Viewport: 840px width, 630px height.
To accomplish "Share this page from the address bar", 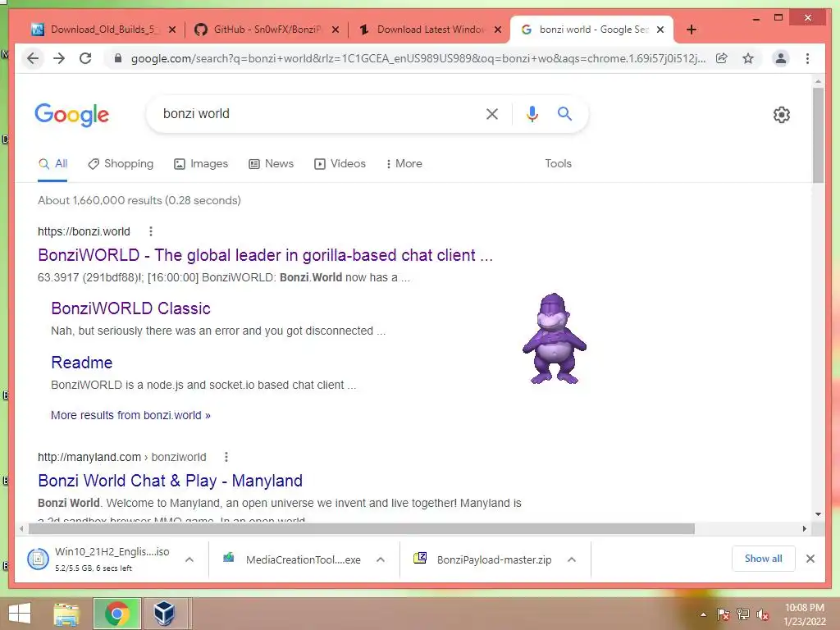I will pos(722,58).
